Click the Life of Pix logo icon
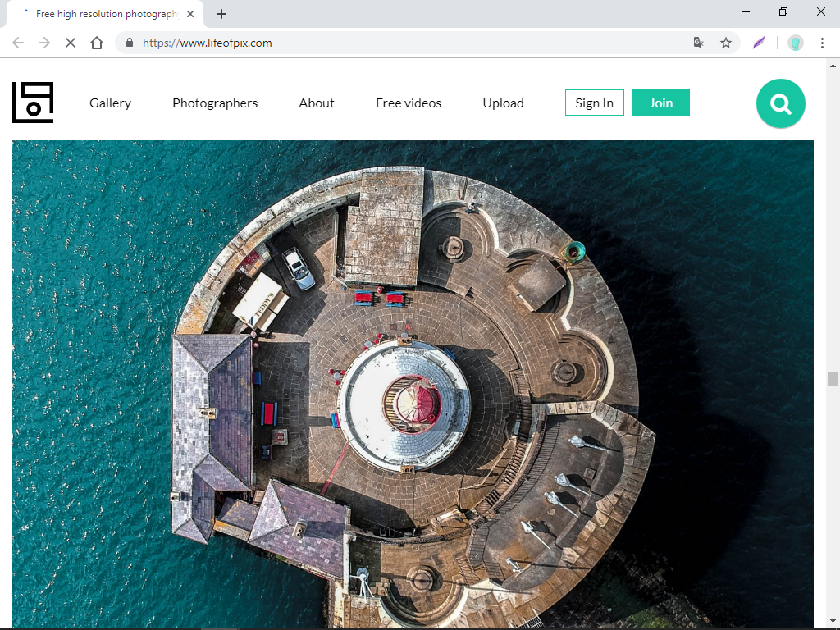The height and width of the screenshot is (630, 840). pyautogui.click(x=33, y=103)
